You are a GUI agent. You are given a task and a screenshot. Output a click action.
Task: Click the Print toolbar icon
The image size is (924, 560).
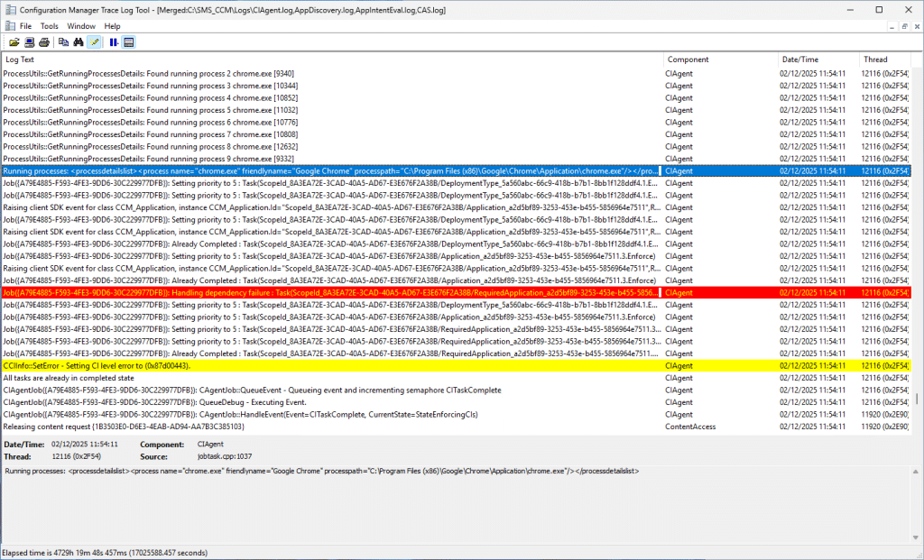click(x=43, y=42)
